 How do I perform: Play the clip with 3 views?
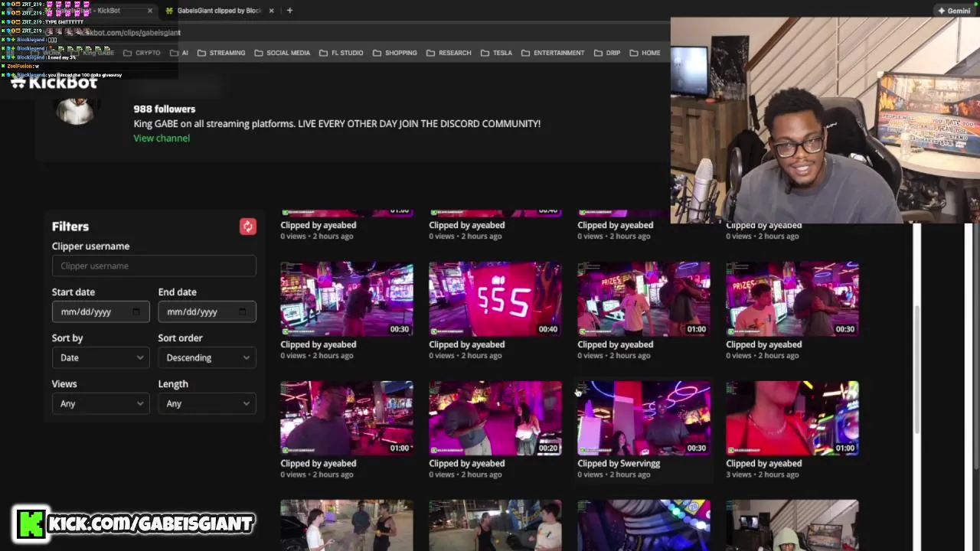click(792, 418)
